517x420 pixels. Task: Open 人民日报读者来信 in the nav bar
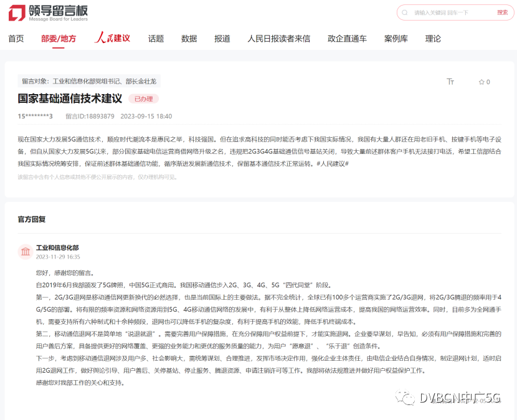coord(278,39)
